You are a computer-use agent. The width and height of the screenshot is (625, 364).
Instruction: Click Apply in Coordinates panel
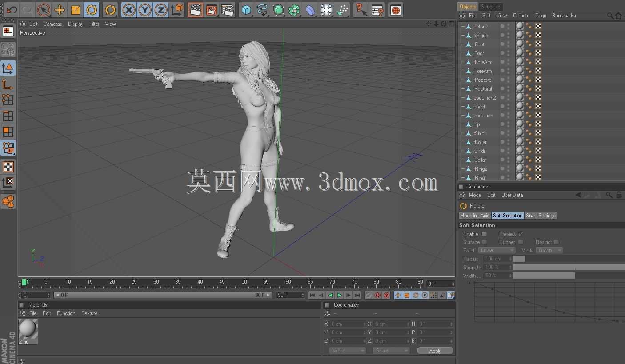point(435,351)
